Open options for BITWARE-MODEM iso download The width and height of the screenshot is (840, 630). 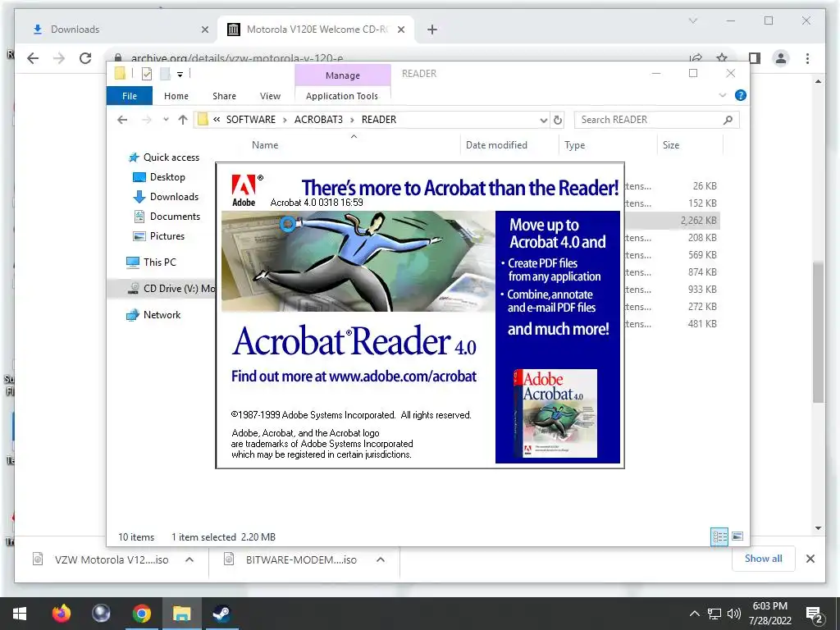coord(381,559)
